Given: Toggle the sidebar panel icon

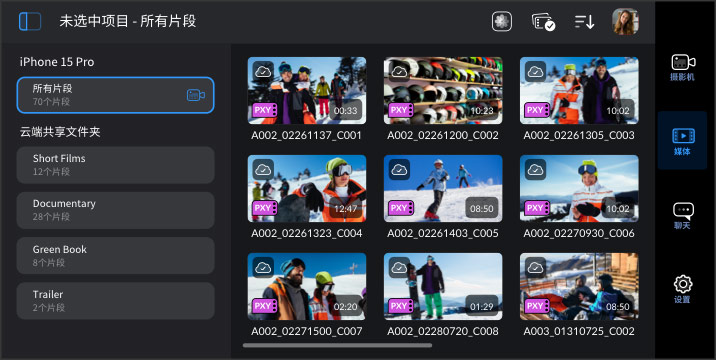Looking at the screenshot, I should (x=30, y=21).
